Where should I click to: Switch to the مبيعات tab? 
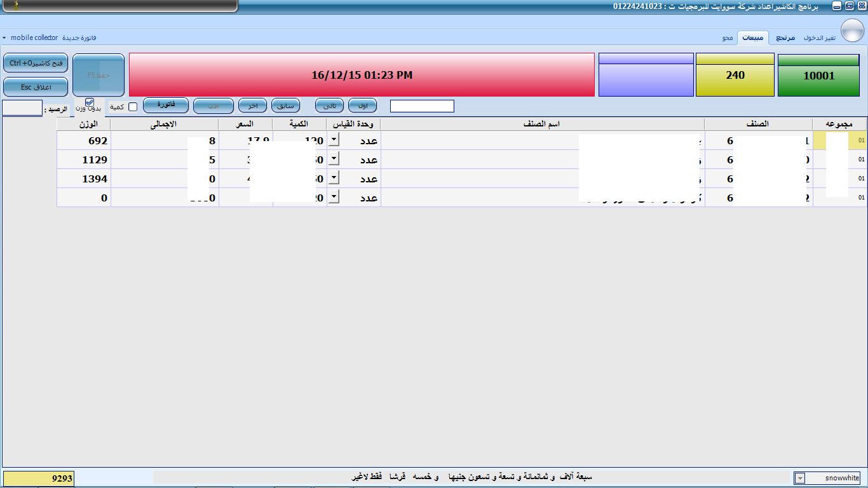coord(753,38)
